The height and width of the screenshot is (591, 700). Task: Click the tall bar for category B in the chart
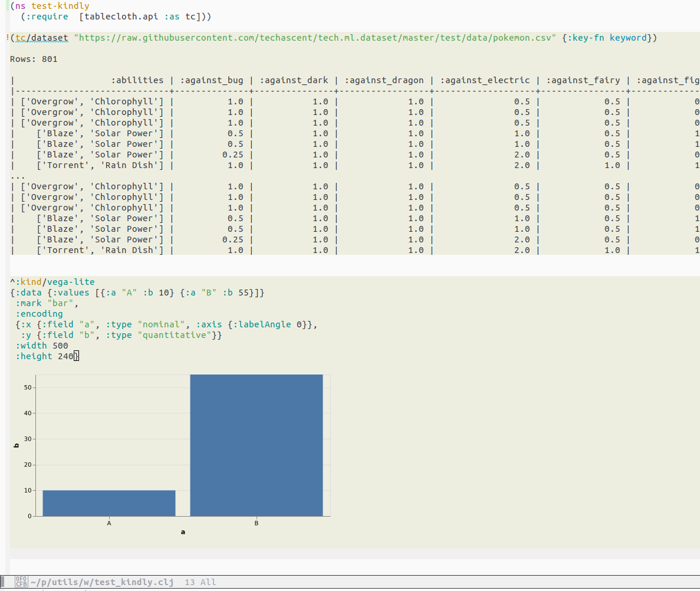coord(257,445)
